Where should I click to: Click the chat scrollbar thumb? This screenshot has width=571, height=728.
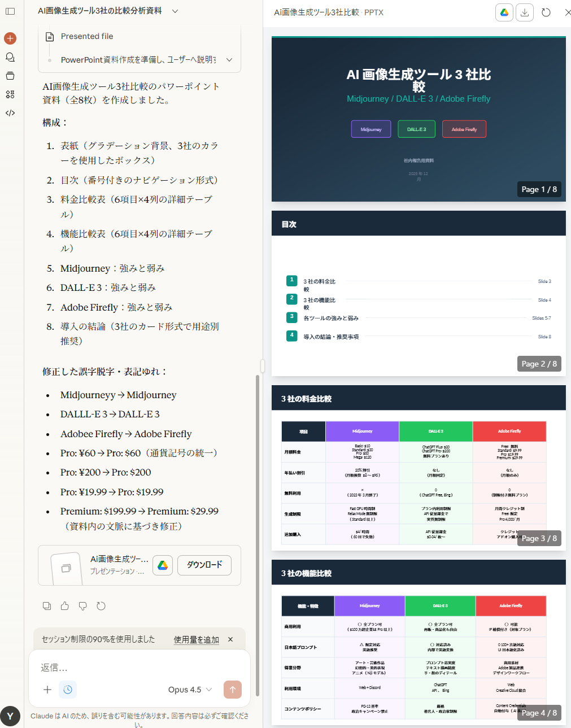pos(258,535)
